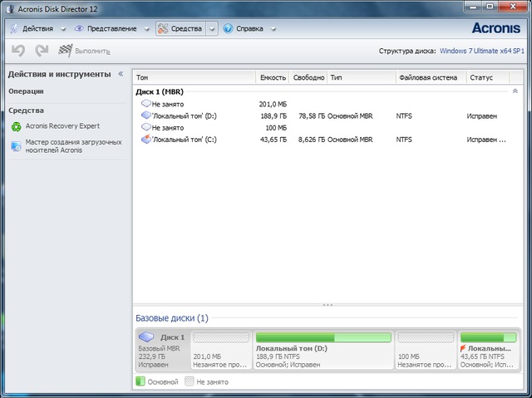Open the Средства dropdown arrow
532x398 pixels.
pyautogui.click(x=212, y=28)
